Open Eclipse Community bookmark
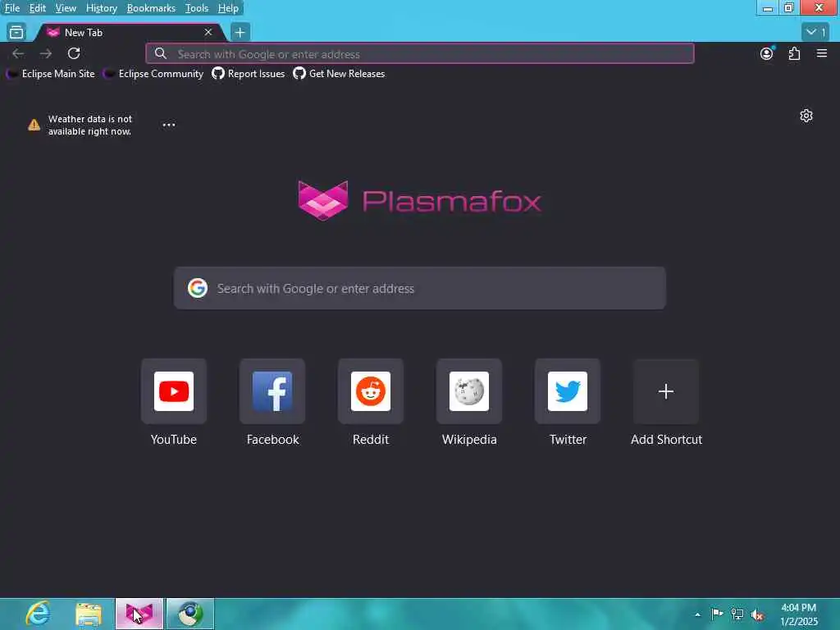840x630 pixels. [153, 73]
